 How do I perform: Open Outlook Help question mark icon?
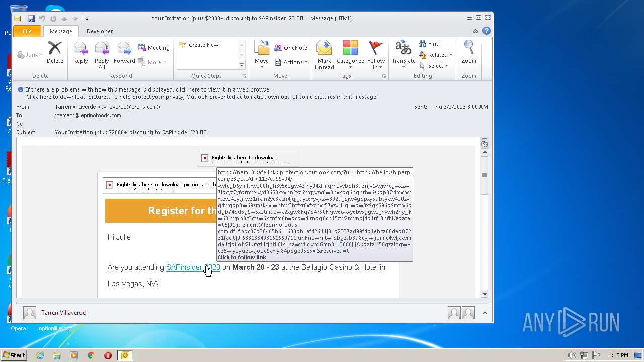pyautogui.click(x=487, y=31)
